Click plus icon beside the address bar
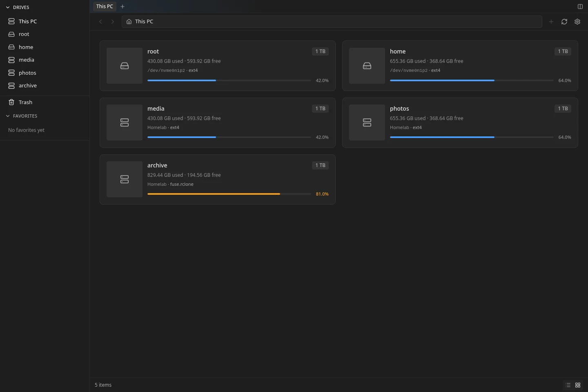Image resolution: width=588 pixels, height=392 pixels. click(551, 22)
